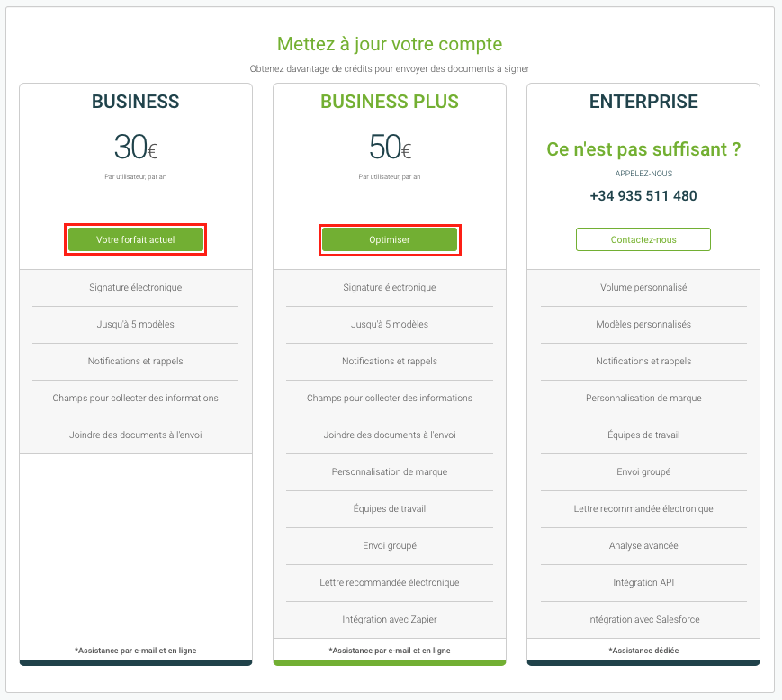Click the Votre forfait actuel button
The width and height of the screenshot is (782, 700).
[x=136, y=240]
